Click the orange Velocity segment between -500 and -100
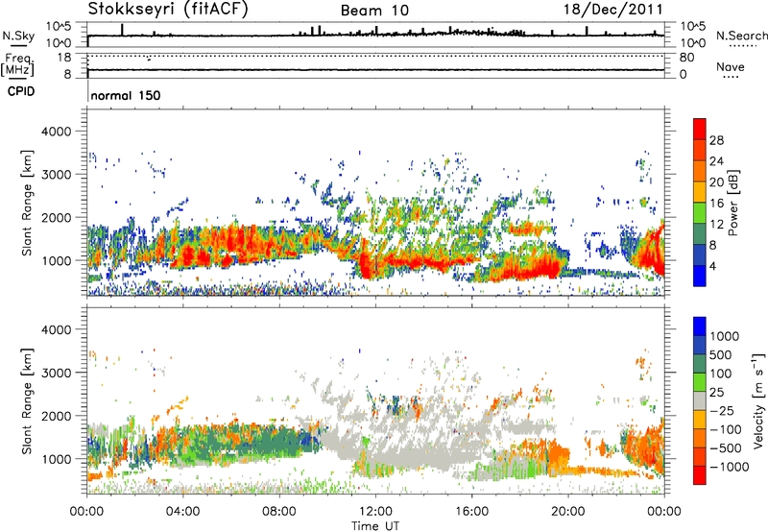768x532 pixels. click(x=700, y=438)
